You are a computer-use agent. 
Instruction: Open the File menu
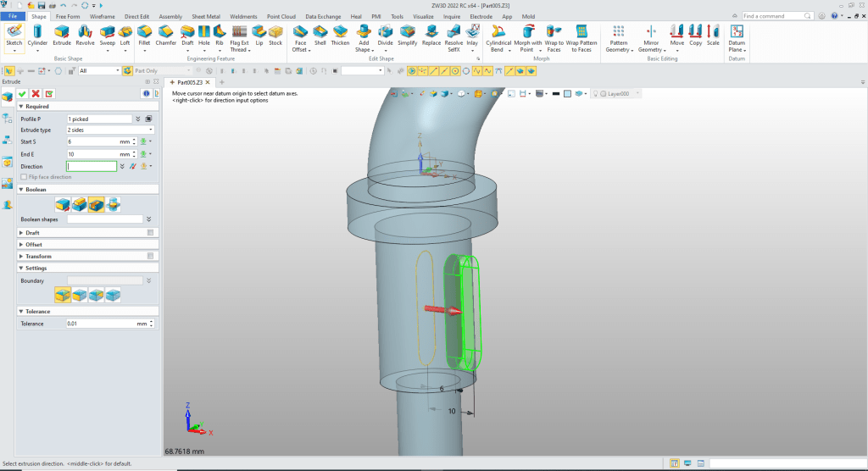pos(14,16)
